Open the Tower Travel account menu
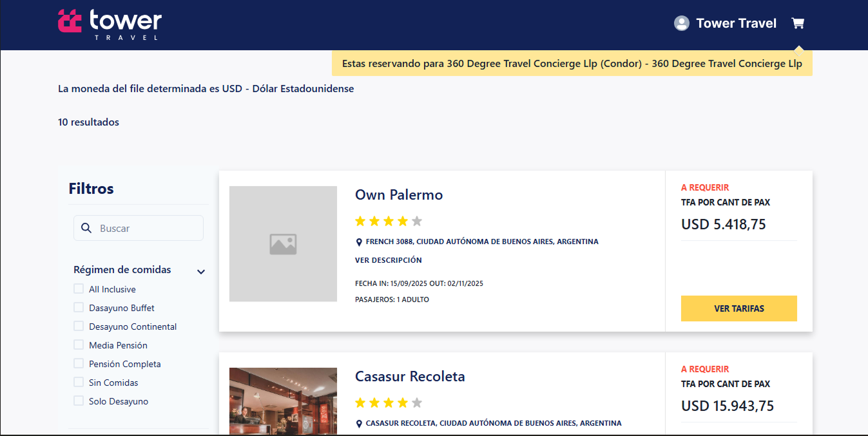This screenshot has width=868, height=436. pos(736,23)
